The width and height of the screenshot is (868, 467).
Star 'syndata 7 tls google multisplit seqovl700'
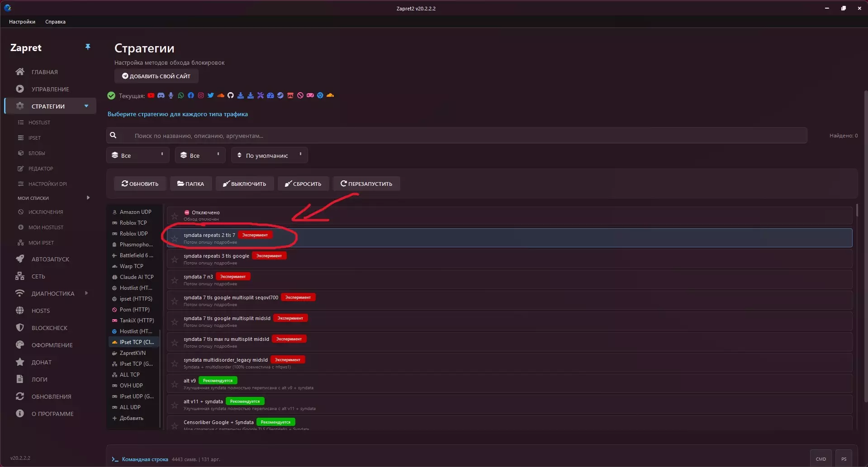[x=175, y=301]
